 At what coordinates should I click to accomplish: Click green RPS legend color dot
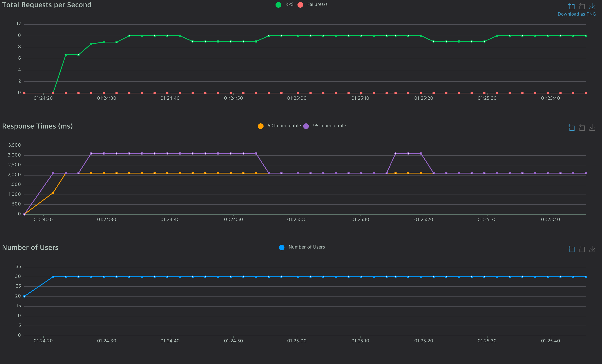278,5
